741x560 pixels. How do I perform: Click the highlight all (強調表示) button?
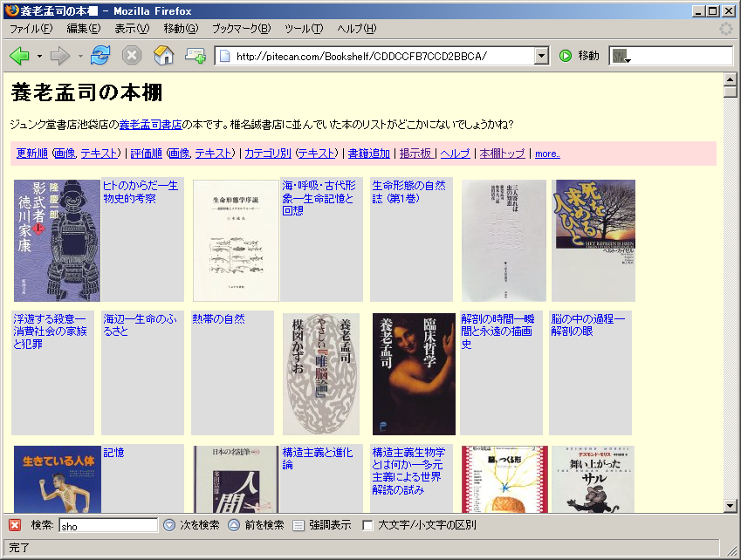click(x=322, y=525)
